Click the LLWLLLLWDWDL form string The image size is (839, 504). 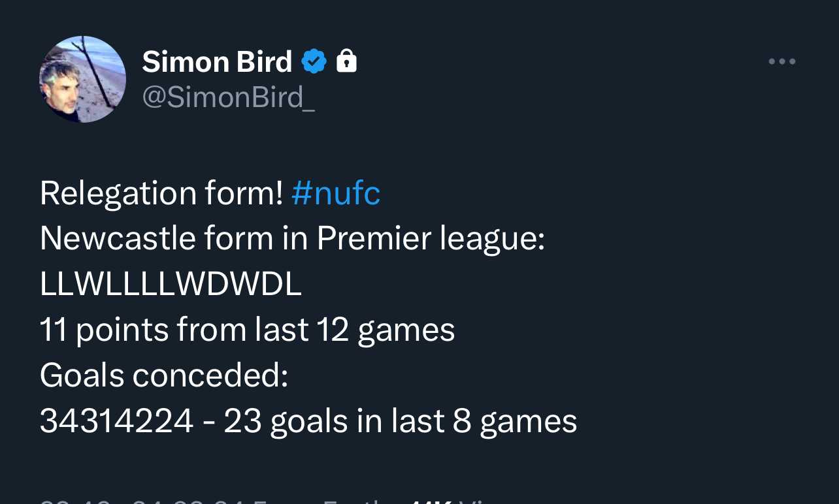tap(171, 285)
